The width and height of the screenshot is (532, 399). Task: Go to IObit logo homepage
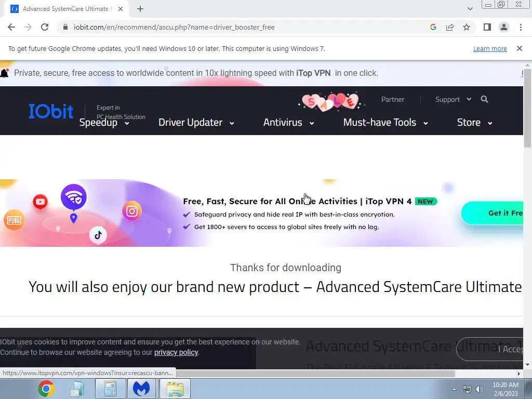coord(50,111)
